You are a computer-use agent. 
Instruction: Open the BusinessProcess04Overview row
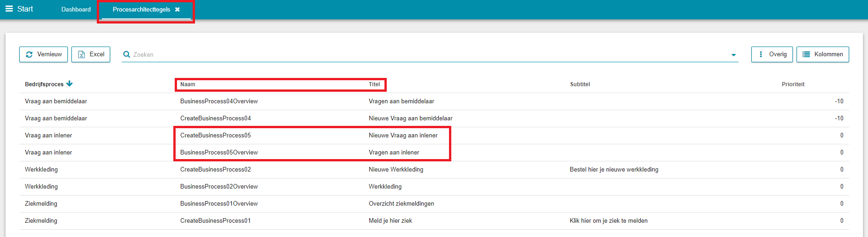pos(219,101)
